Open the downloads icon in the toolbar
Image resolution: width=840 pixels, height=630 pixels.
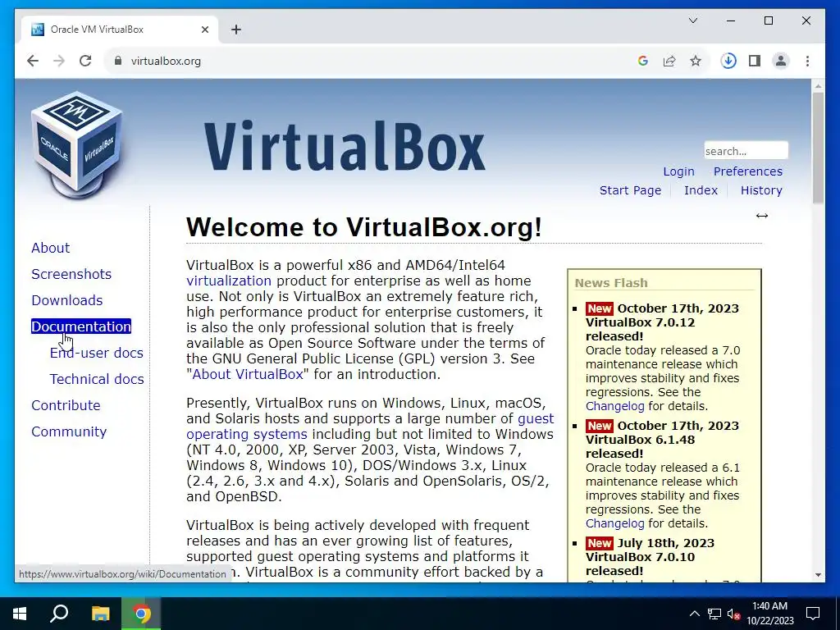728,61
